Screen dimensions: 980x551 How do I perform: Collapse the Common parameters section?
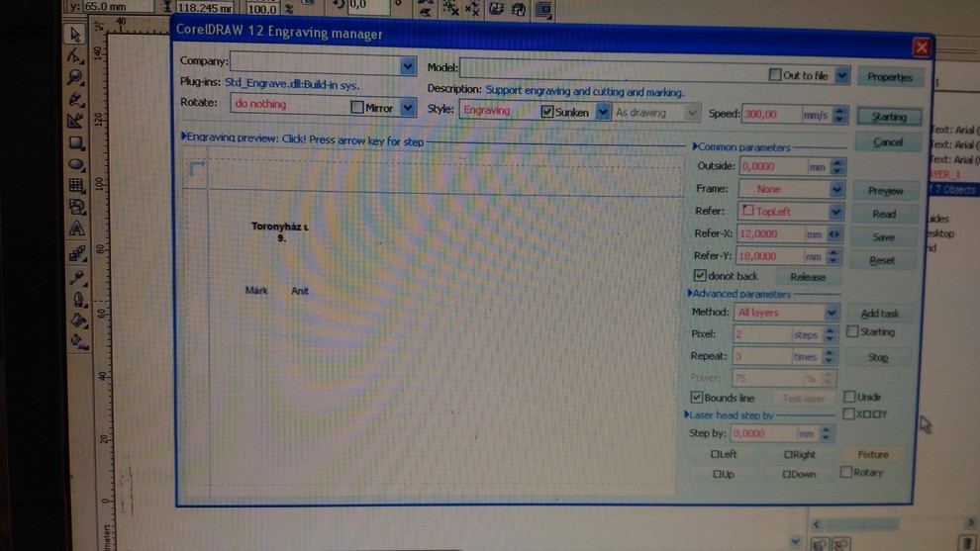[696, 146]
